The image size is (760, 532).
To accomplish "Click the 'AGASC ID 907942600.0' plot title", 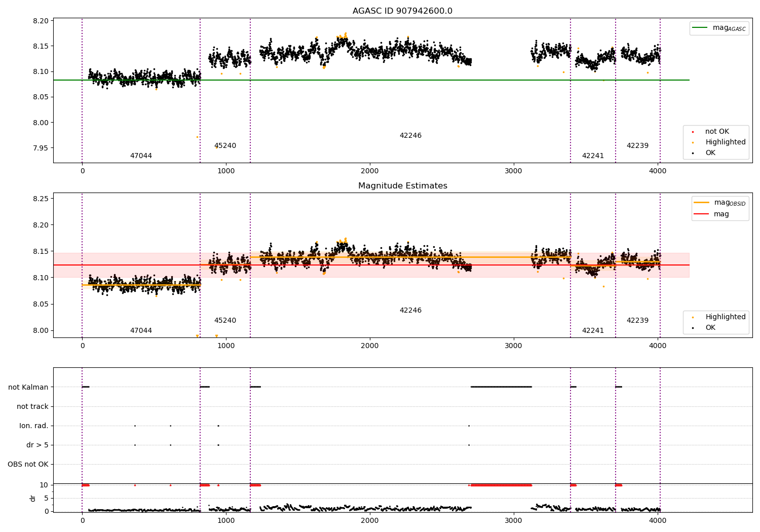I will tap(402, 11).
